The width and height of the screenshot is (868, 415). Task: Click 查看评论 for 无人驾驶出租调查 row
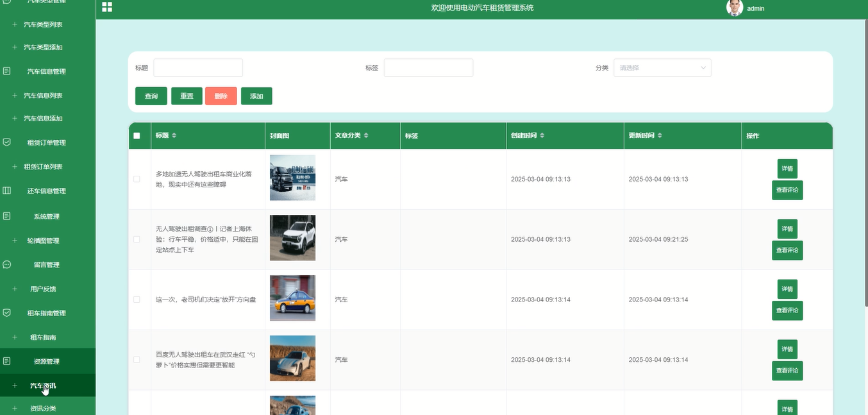[x=787, y=250]
